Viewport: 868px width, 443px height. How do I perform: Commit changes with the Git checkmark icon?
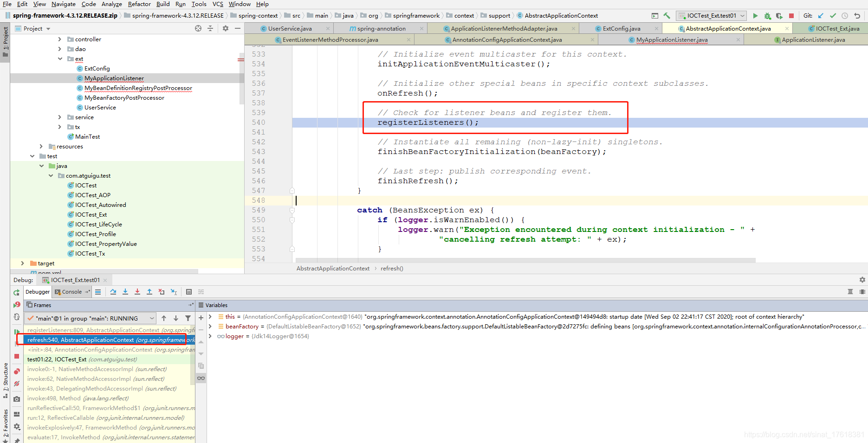click(833, 16)
